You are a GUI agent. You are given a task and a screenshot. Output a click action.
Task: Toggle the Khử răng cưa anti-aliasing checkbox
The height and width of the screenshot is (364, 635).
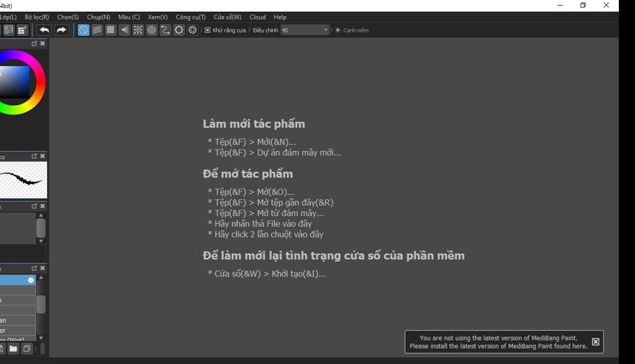click(x=207, y=30)
